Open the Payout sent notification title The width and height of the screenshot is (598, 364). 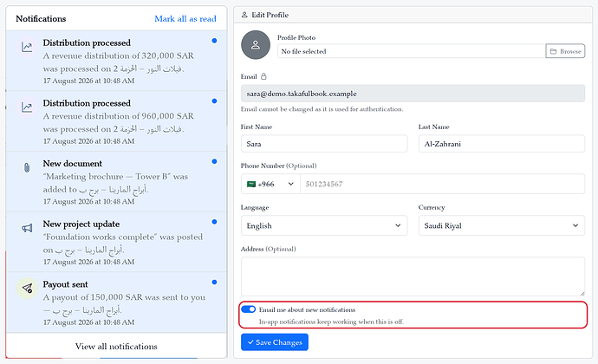pos(65,284)
